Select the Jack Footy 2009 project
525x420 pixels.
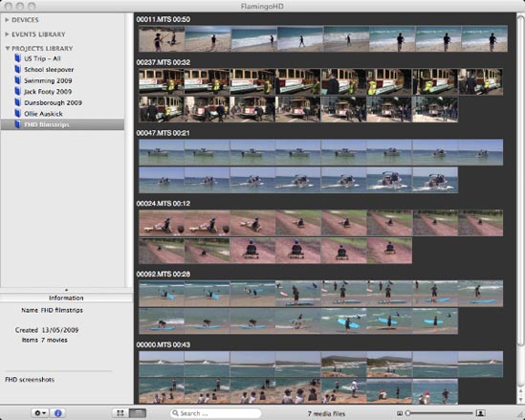point(62,92)
